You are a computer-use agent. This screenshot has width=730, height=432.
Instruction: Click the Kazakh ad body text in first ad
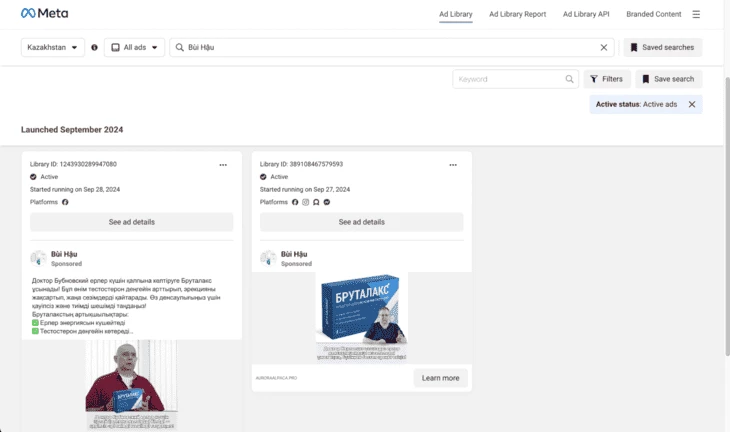(x=126, y=306)
